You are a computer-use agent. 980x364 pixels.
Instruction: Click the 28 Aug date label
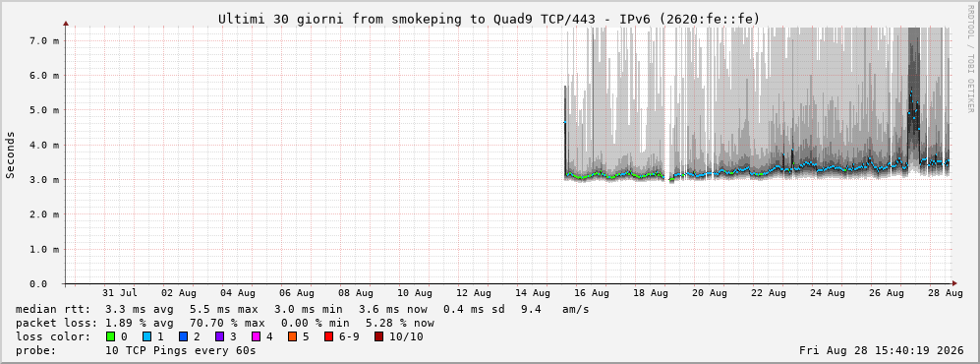(x=953, y=293)
